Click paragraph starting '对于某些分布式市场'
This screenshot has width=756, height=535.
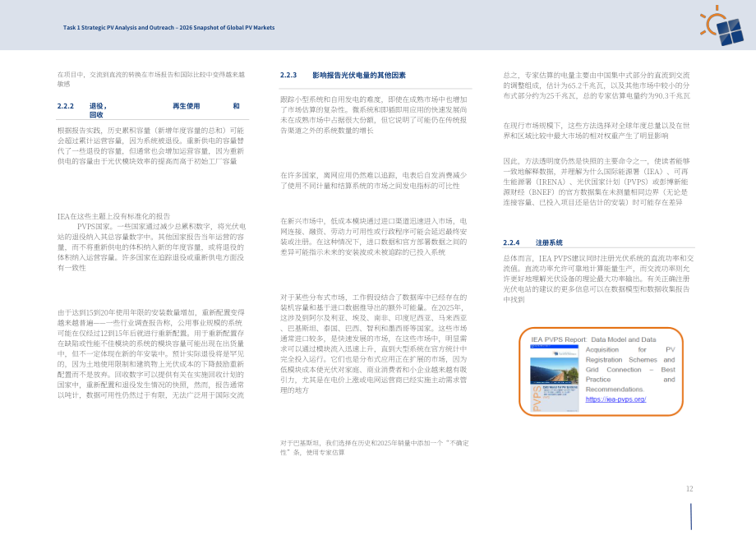coord(374,344)
